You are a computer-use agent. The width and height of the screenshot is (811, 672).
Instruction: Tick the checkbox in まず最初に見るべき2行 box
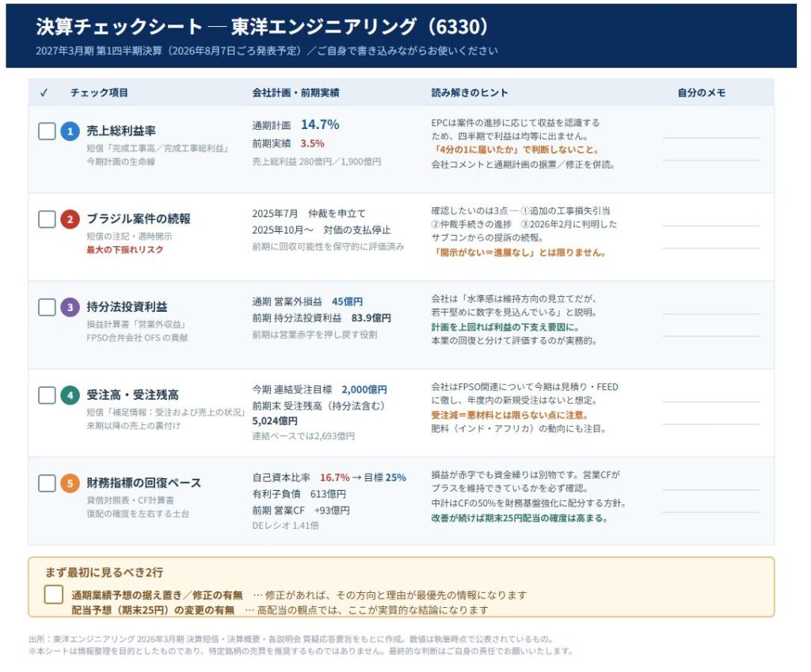coord(54,594)
